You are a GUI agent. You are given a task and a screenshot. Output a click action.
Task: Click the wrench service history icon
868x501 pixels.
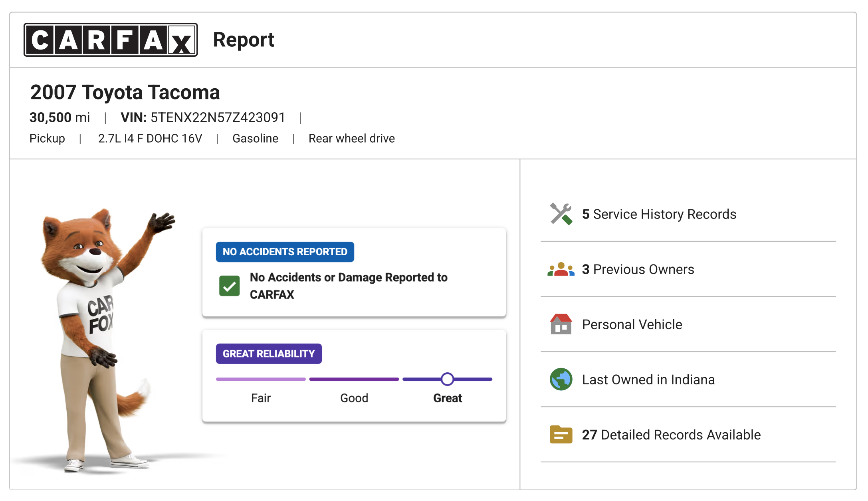(x=561, y=214)
